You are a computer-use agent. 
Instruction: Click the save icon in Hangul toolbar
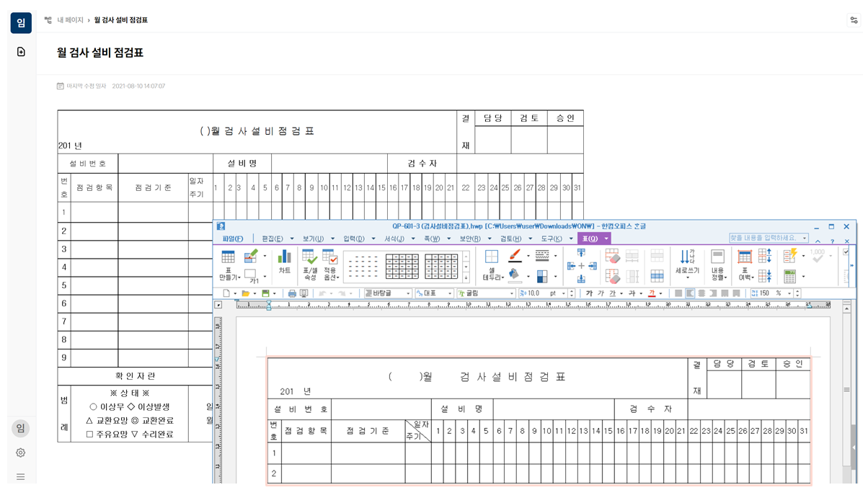click(x=265, y=293)
